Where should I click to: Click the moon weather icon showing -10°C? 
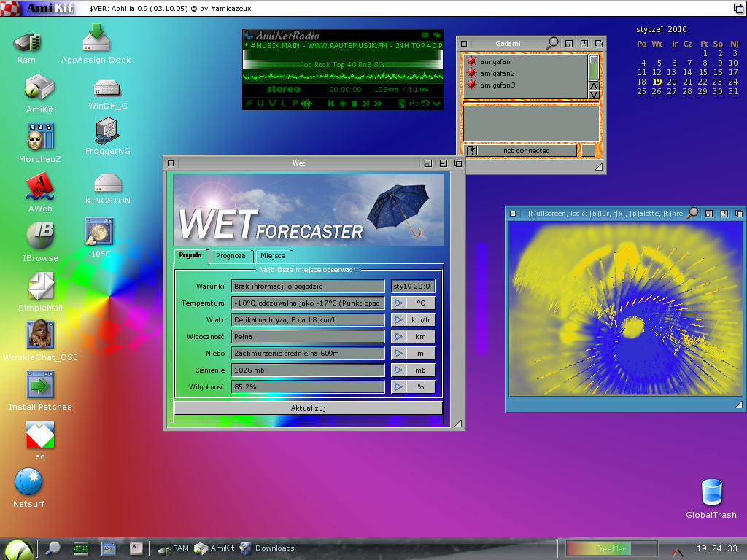pyautogui.click(x=99, y=231)
